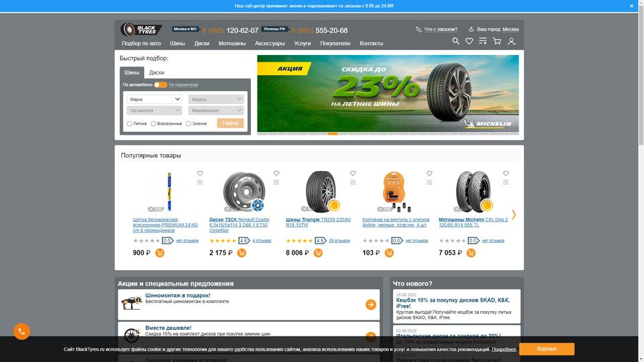The height and width of the screenshot is (362, 644).
Task: Click Что с заказом? link
Action: tap(440, 29)
